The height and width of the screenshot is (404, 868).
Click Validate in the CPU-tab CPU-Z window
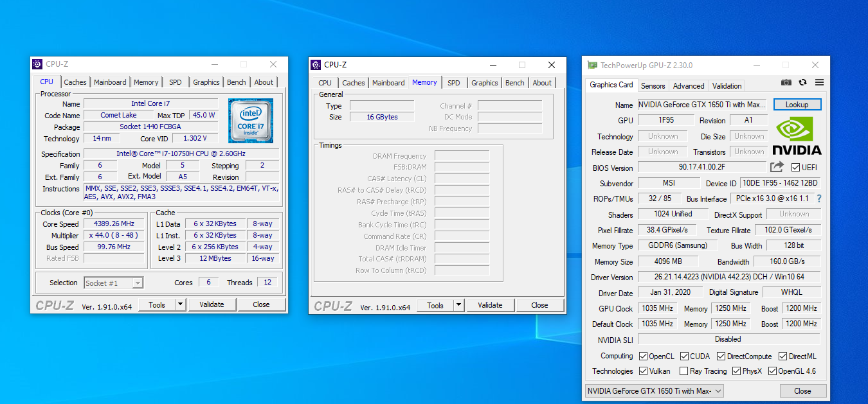point(212,304)
